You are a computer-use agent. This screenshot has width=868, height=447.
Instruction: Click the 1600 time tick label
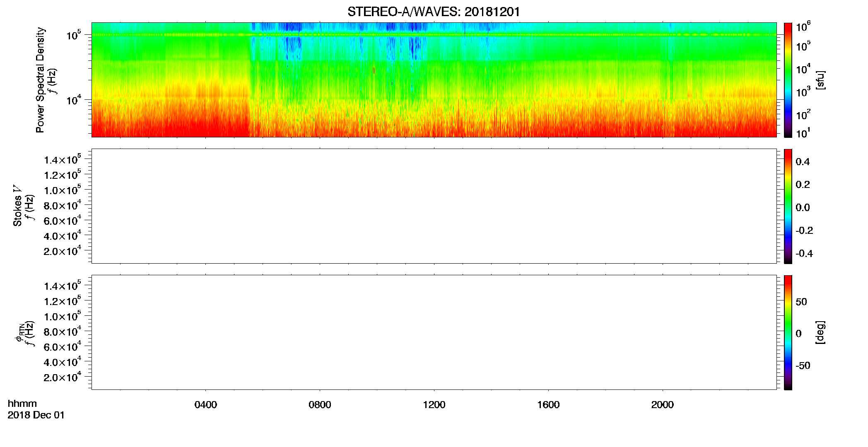[x=548, y=405]
